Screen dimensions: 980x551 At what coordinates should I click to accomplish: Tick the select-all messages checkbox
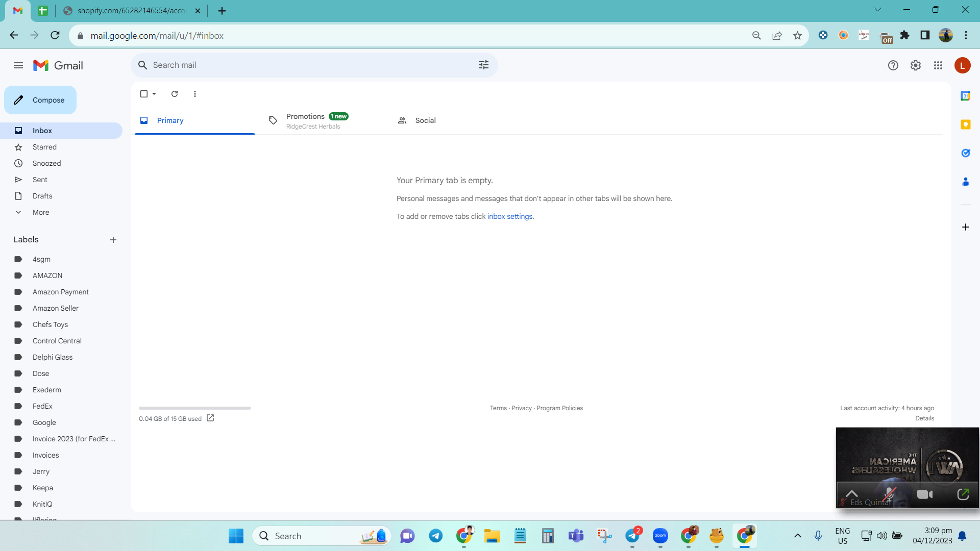tap(144, 94)
